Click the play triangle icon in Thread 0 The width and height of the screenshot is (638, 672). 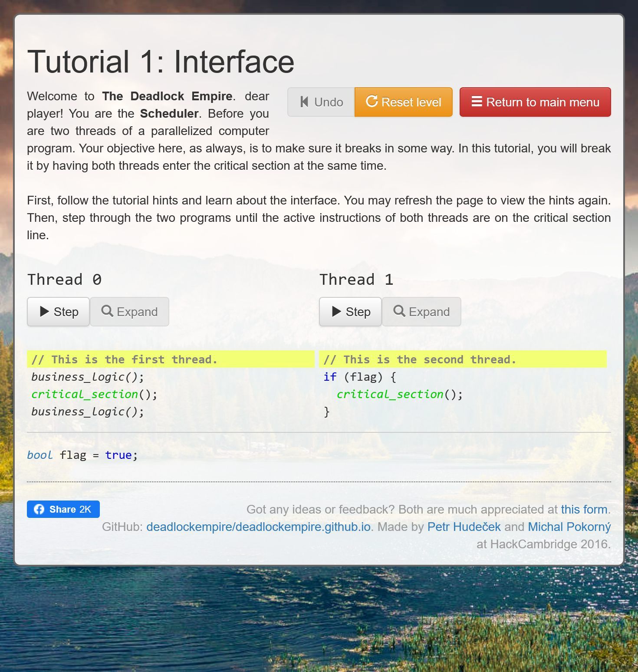(44, 311)
